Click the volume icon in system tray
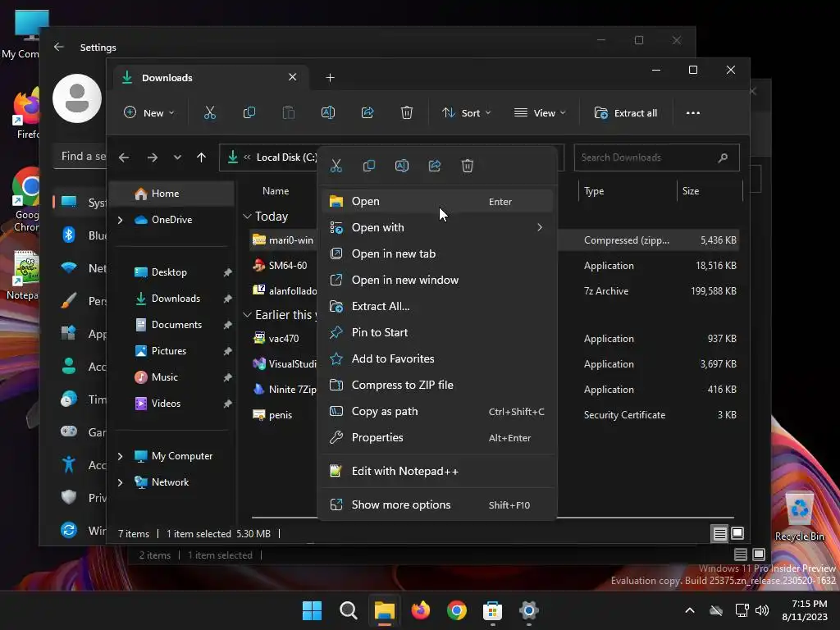The width and height of the screenshot is (840, 630). point(762,610)
